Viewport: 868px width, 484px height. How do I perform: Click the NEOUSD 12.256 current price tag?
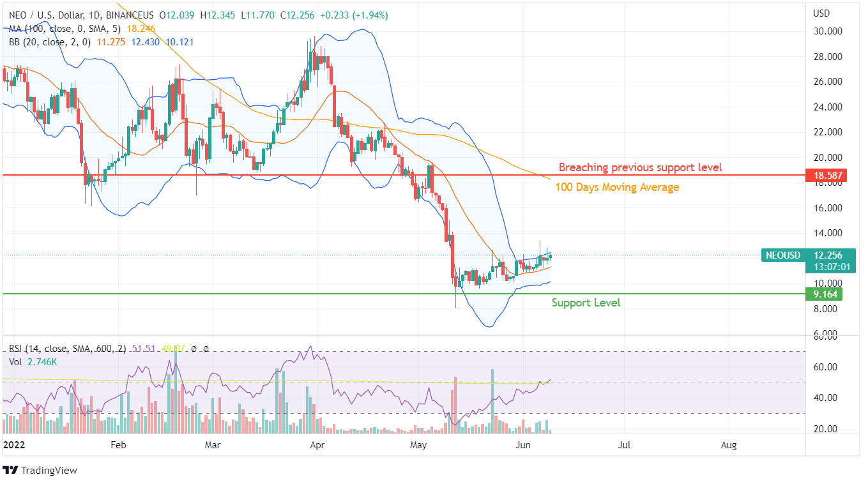click(x=809, y=255)
